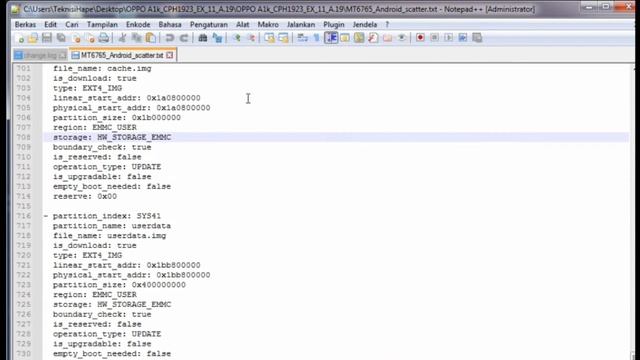Toggle synchronize horizontal scrolling icon
Screen dimensions: 640x360
click(284, 38)
